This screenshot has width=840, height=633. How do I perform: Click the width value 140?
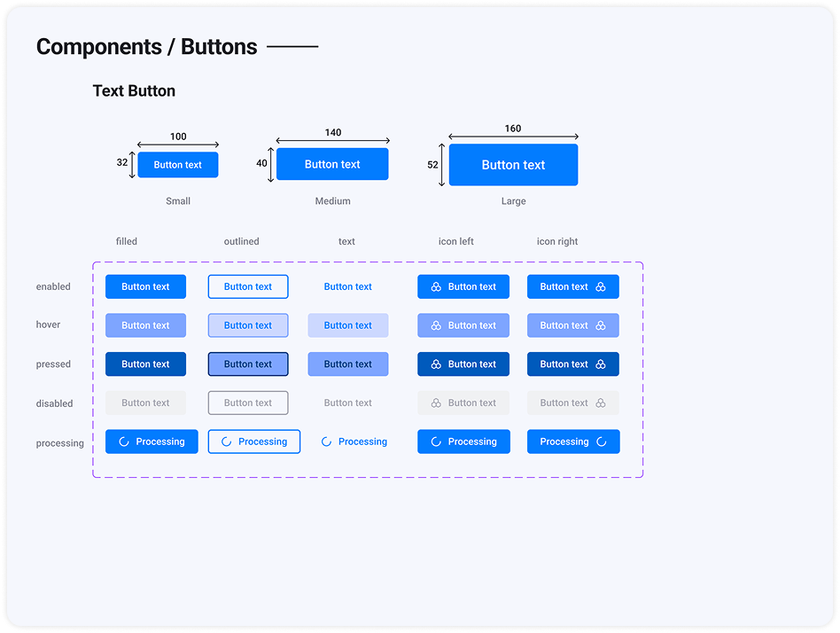coord(332,132)
